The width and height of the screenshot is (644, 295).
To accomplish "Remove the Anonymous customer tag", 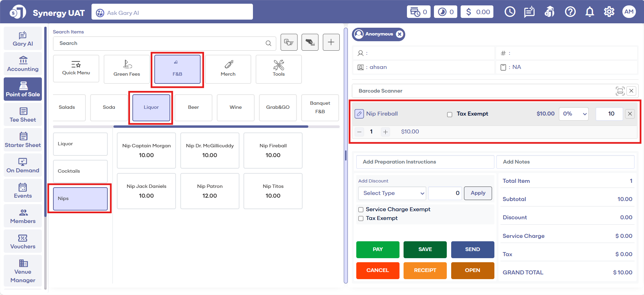I will click(400, 34).
